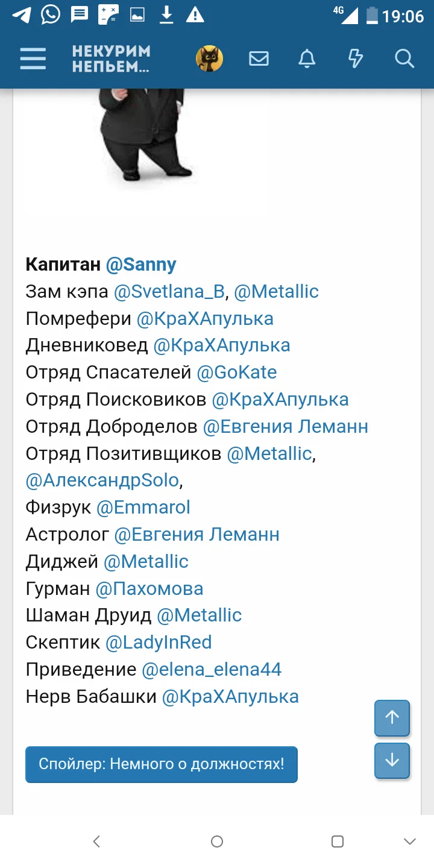Open the @КраХАпулька link next to Помрефери
Screen dimensions: 434x868
pyautogui.click(x=205, y=318)
